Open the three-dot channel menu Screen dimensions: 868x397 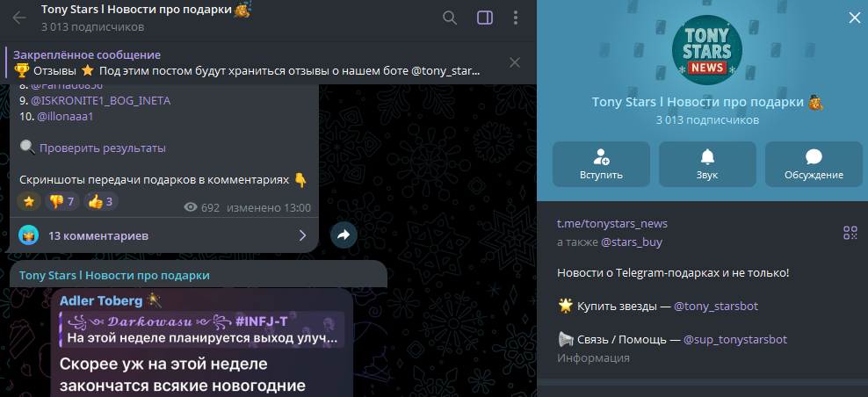tap(515, 18)
